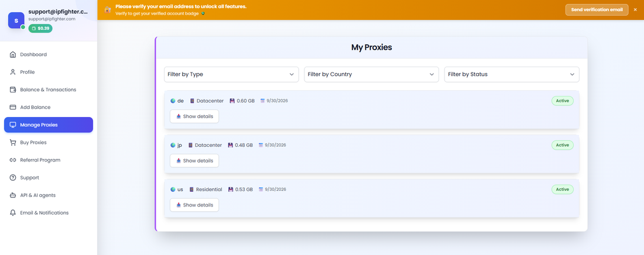Click the server icon beside Residential in us row
Viewport: 644px width, 255px height.
click(191, 189)
